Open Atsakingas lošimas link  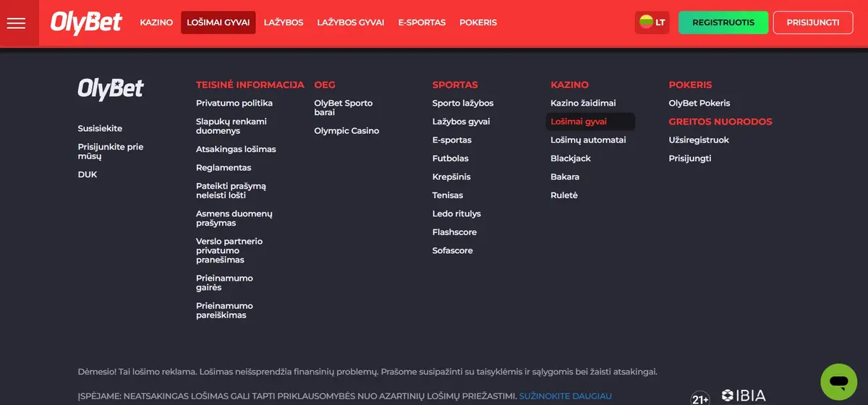(236, 150)
